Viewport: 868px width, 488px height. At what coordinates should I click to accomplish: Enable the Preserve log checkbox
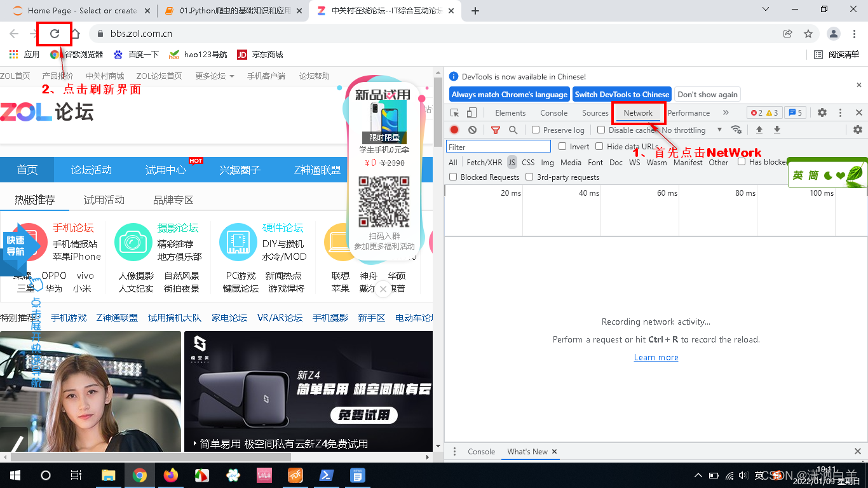(536, 130)
